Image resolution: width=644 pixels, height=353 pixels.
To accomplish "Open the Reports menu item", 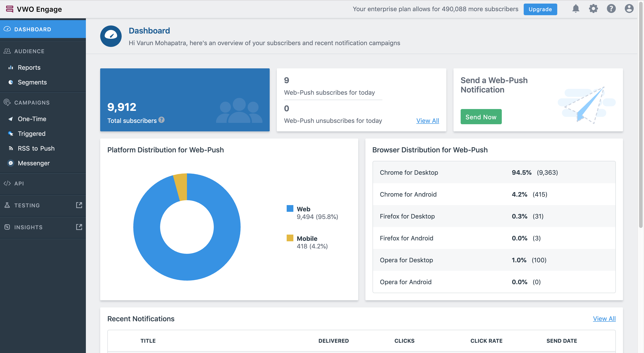I will 29,67.
